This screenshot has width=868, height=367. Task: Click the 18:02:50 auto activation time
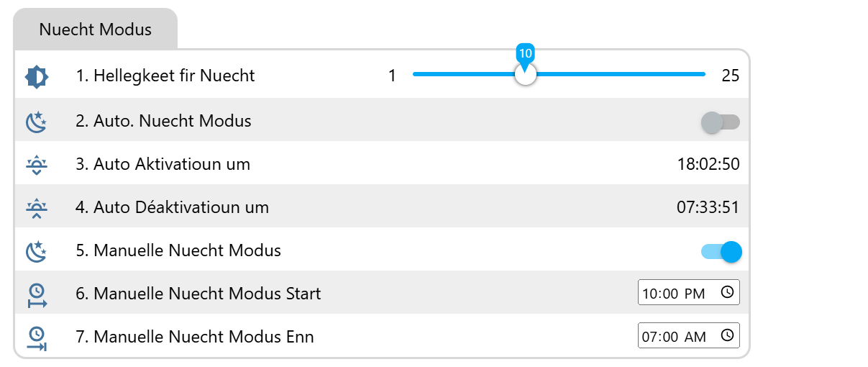pos(708,164)
